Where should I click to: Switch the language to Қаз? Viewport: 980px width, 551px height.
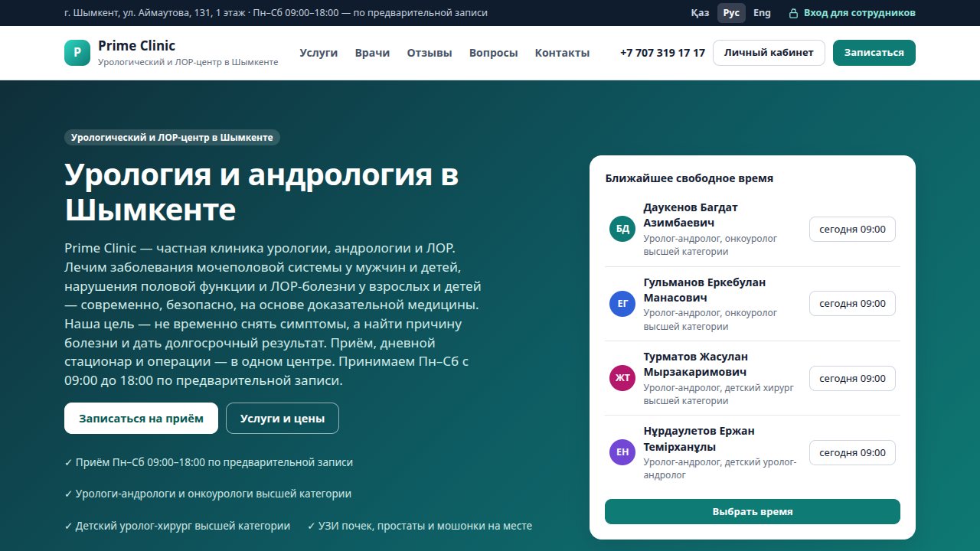pyautogui.click(x=700, y=13)
